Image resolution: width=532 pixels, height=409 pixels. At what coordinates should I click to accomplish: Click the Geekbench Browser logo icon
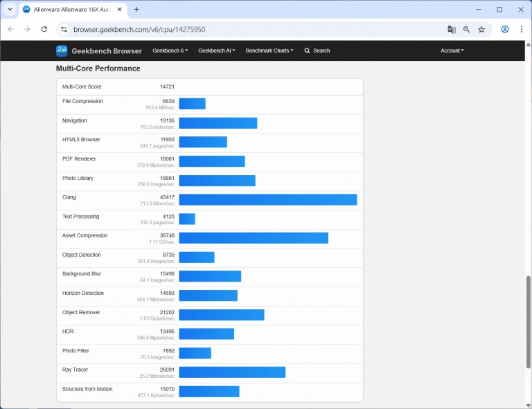pyautogui.click(x=62, y=51)
